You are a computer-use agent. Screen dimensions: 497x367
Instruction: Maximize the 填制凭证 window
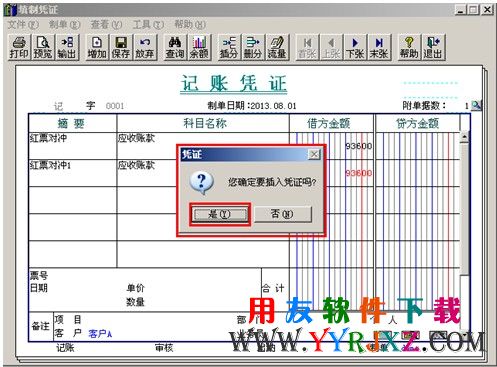coord(473,10)
